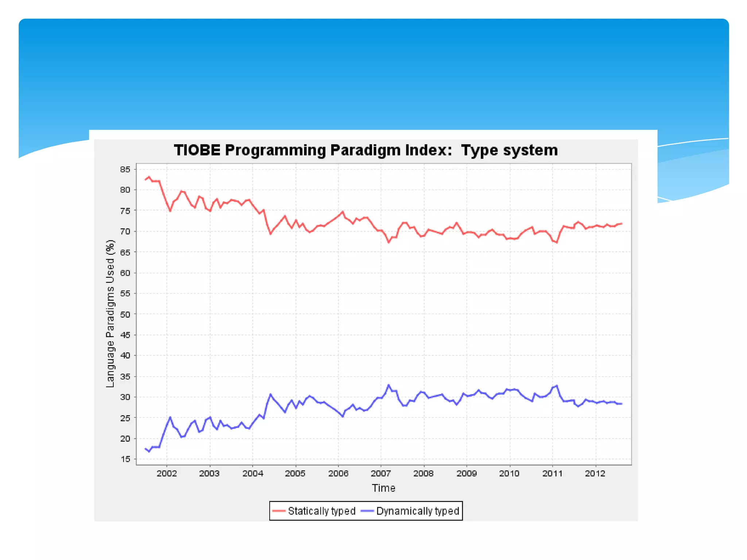Screen dimensions: 747x560
Task: Click the 30 value on the y-axis
Action: 125,397
